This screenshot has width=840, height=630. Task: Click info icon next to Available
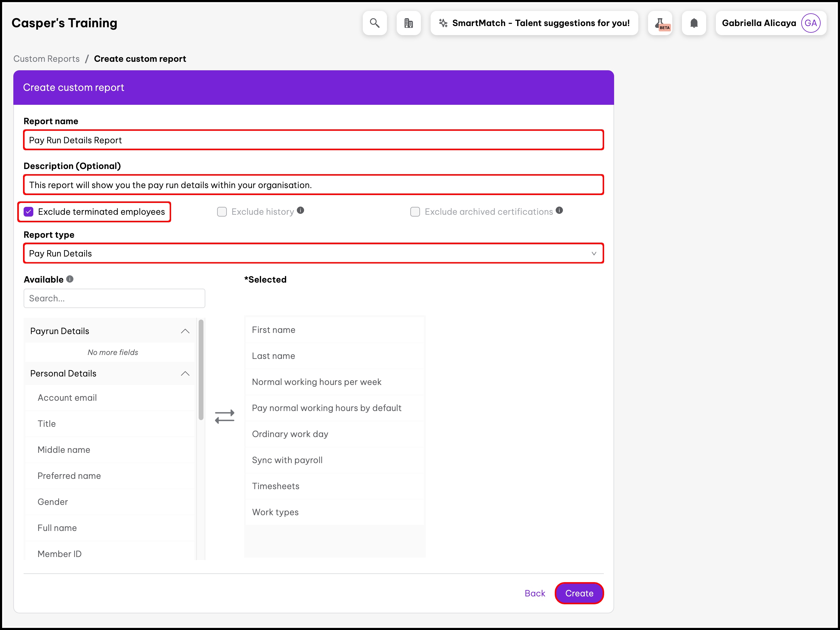(x=70, y=279)
